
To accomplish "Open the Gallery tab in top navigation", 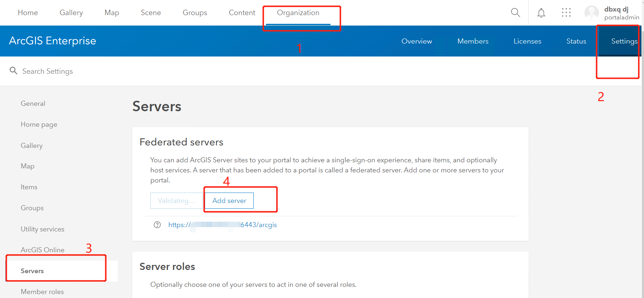I will [71, 13].
